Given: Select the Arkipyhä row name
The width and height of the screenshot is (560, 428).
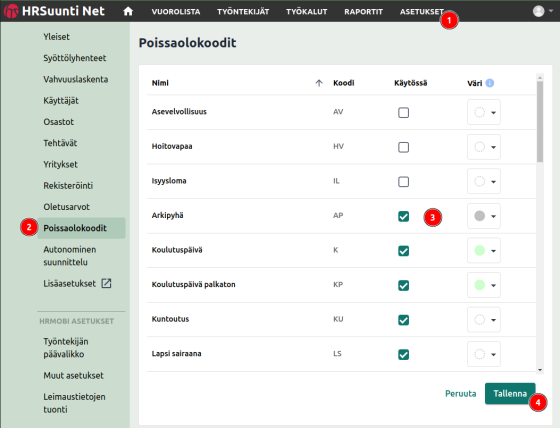Looking at the screenshot, I should [x=168, y=215].
